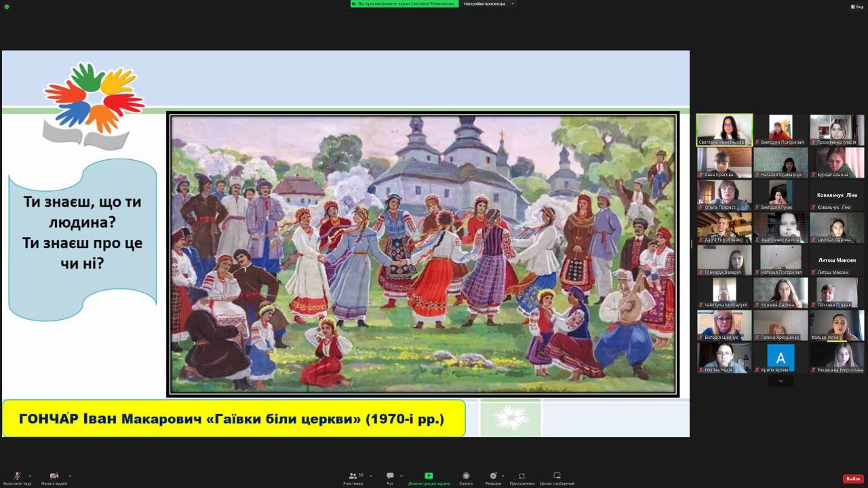868x488 pixels.
Task: Select Наталья Погорелая video tile
Action: click(781, 260)
